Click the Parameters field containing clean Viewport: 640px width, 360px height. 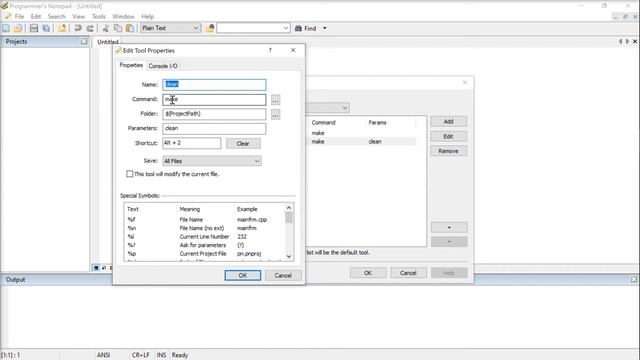pos(214,129)
